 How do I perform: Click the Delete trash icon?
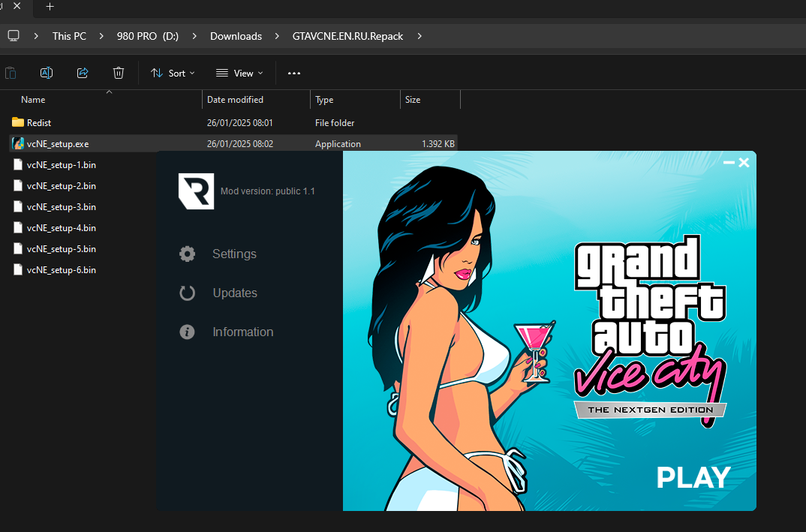coord(119,73)
